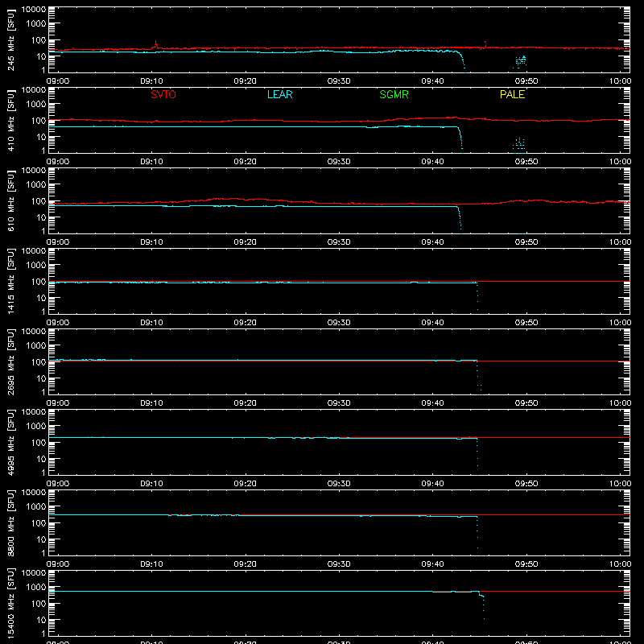Click the red spike near 09:10 in 245 MHz plot

click(155, 44)
